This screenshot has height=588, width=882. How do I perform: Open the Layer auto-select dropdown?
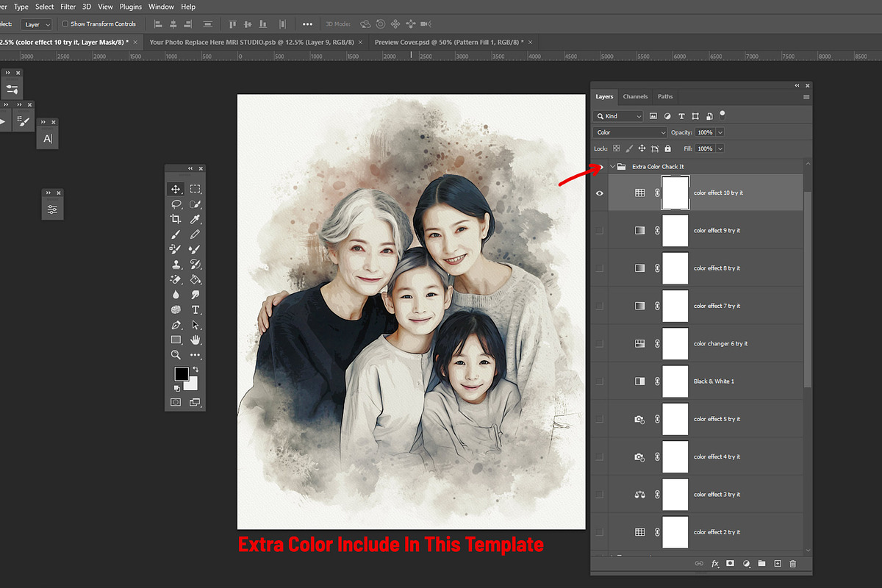click(36, 24)
